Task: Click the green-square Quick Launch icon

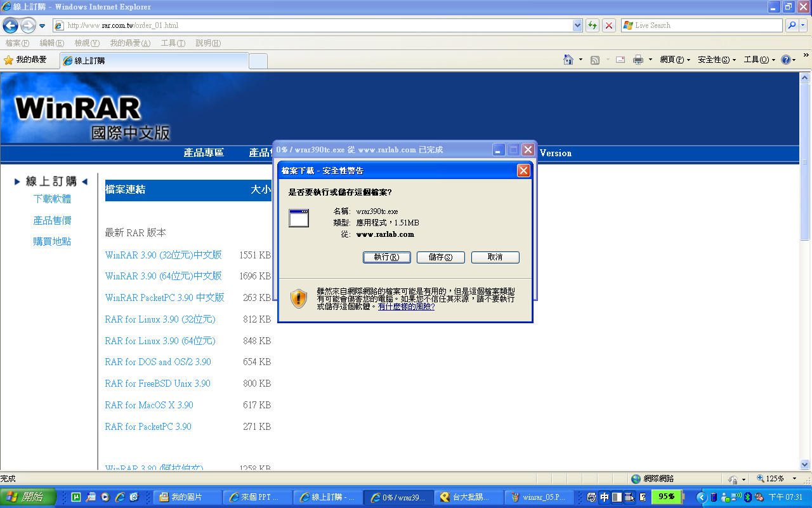Action: click(x=76, y=497)
